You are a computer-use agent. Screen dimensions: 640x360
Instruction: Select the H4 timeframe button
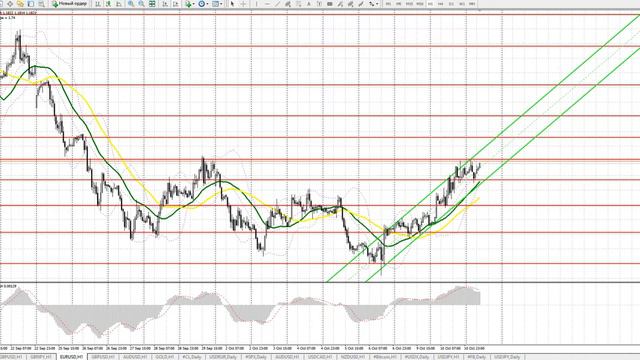[x=440, y=4]
